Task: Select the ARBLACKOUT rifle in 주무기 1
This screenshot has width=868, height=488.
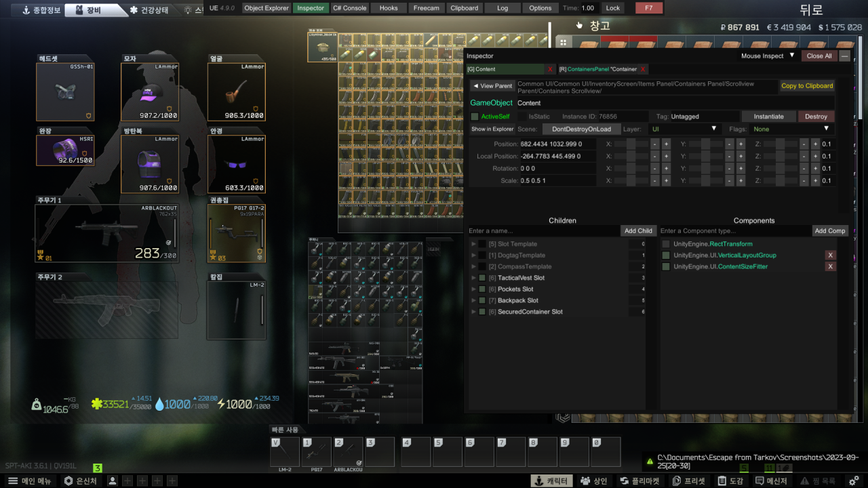Action: pos(107,233)
